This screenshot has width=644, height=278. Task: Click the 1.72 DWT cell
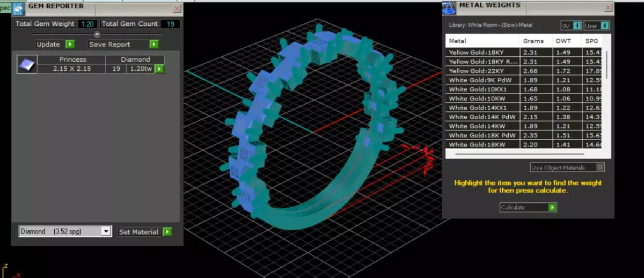(x=567, y=70)
